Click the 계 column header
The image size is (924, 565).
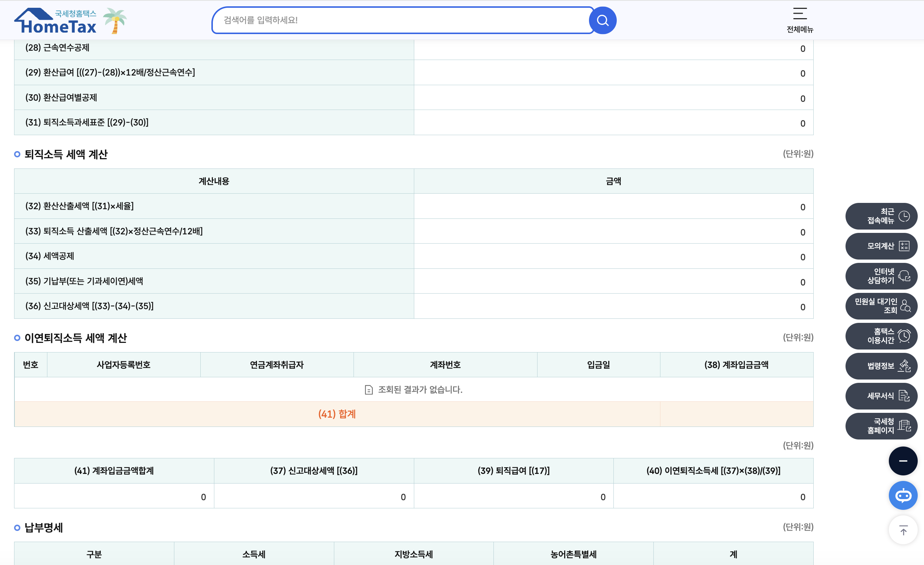click(x=733, y=554)
